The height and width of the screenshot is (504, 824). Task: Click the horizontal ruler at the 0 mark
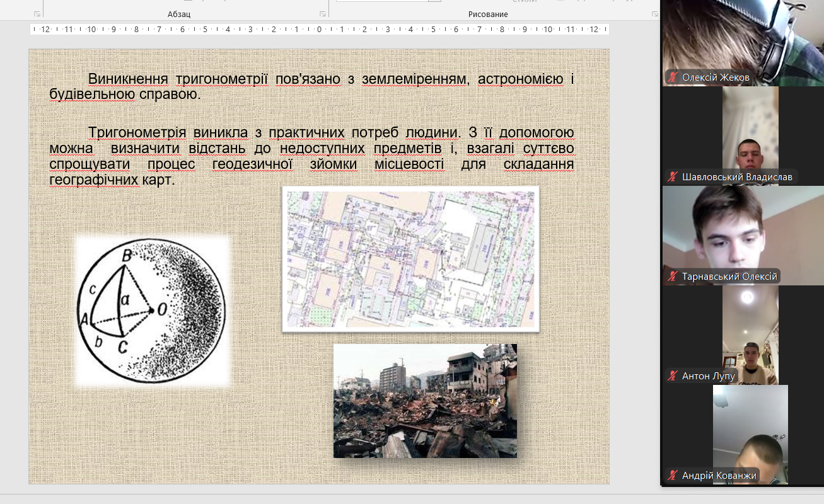point(319,29)
